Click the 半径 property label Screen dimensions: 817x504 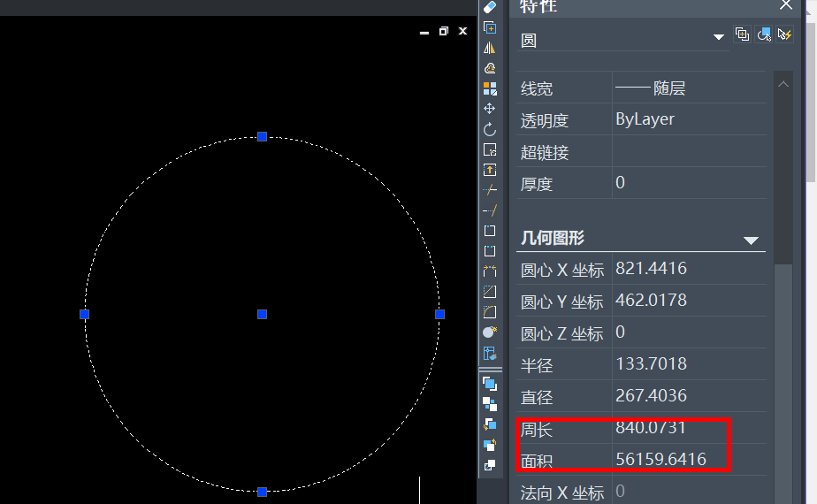pyautogui.click(x=536, y=365)
